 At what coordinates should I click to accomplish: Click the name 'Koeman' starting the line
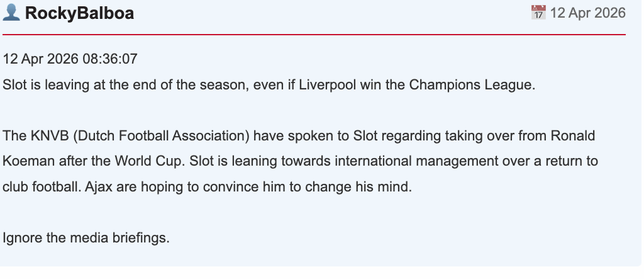coord(25,161)
